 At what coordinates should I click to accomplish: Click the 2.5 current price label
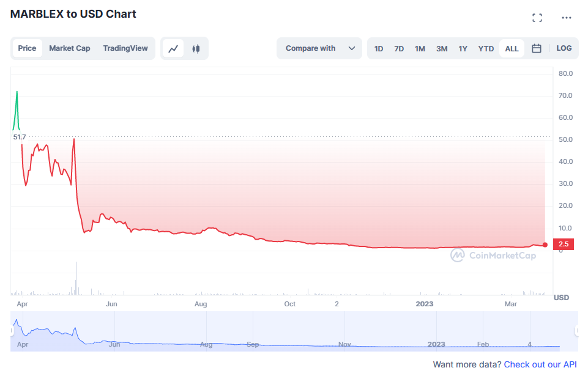point(564,244)
